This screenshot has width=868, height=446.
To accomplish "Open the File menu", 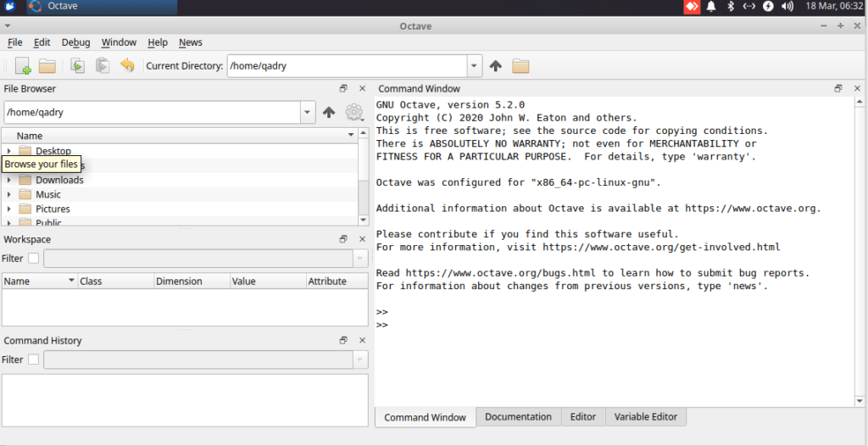I will pyautogui.click(x=15, y=42).
